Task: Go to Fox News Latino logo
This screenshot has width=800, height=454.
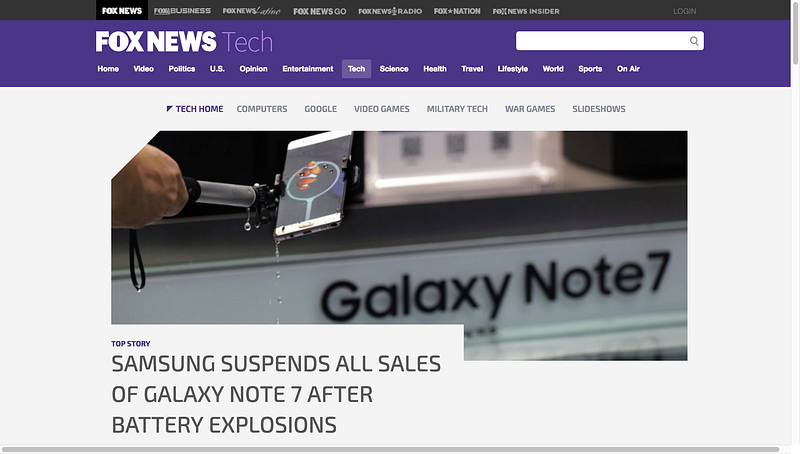Action: tap(252, 11)
